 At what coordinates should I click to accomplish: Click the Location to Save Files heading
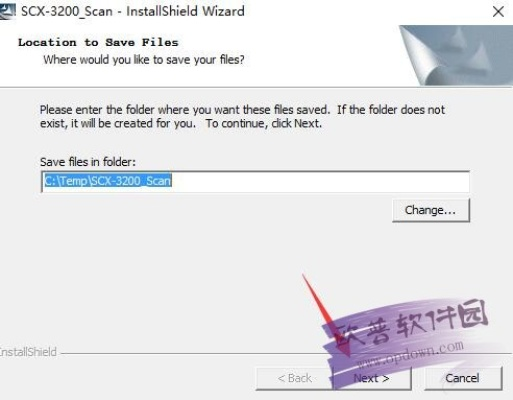98,43
